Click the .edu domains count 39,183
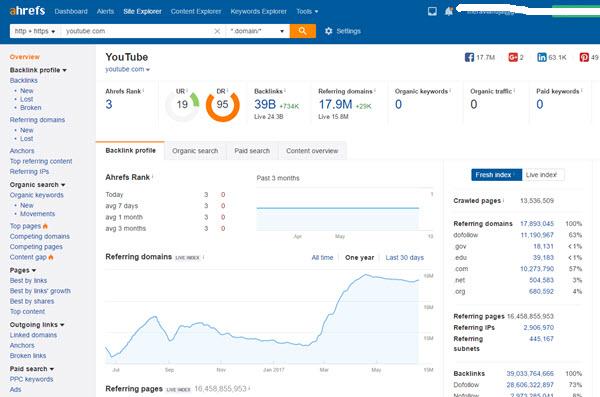600x397 pixels. click(543, 258)
